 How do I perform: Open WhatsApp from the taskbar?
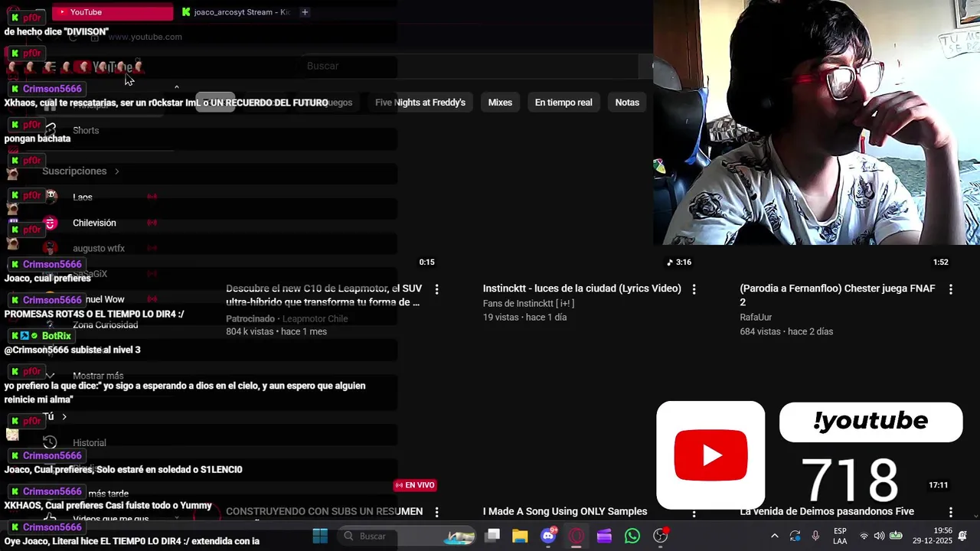[x=632, y=536]
